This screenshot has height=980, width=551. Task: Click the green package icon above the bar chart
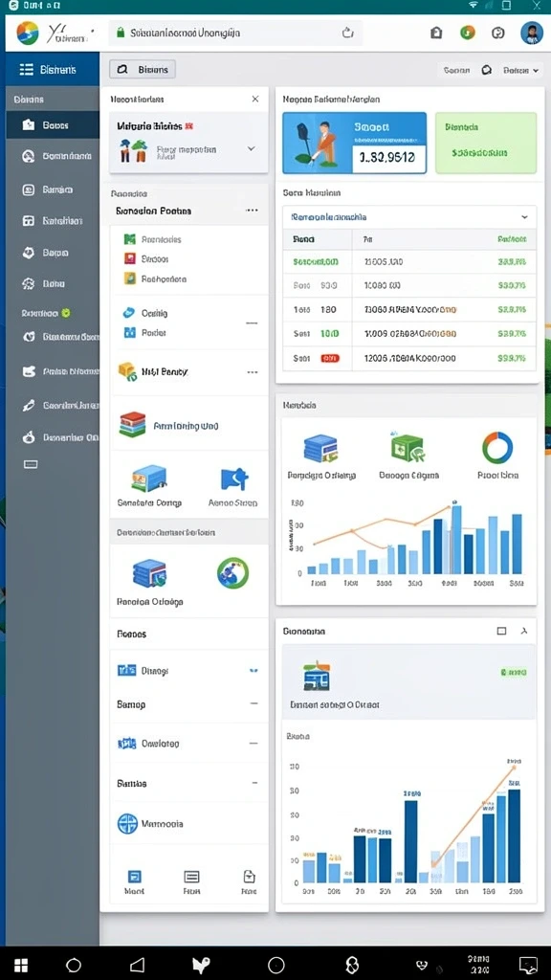click(408, 448)
